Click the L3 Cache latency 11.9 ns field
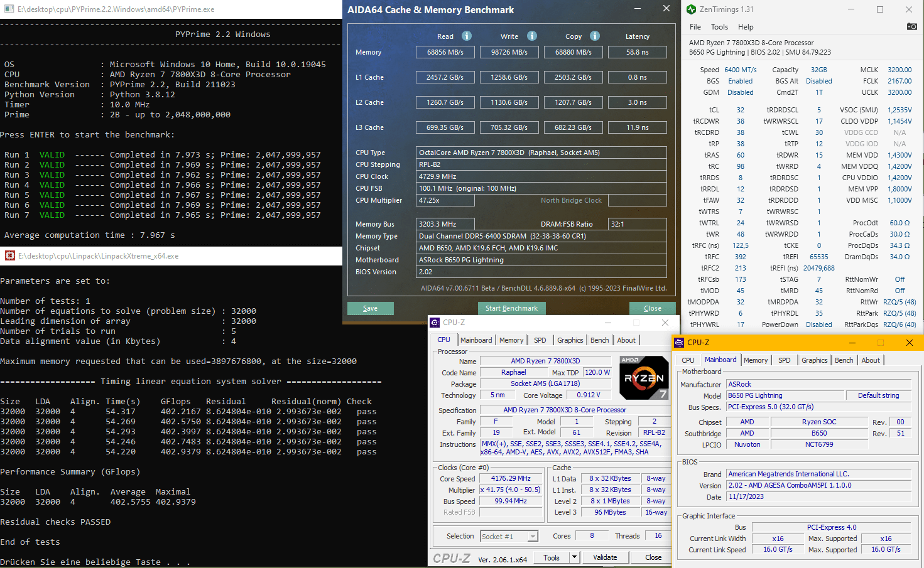 [638, 127]
